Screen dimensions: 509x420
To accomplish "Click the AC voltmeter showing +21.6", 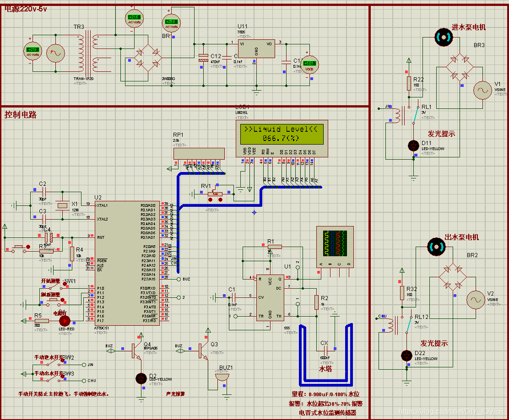I will [x=134, y=19].
